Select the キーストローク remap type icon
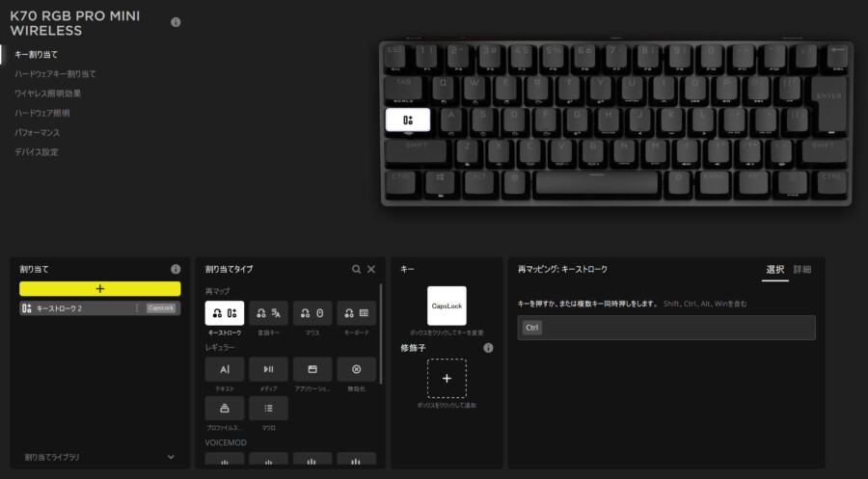This screenshot has height=479, width=868. (x=224, y=313)
